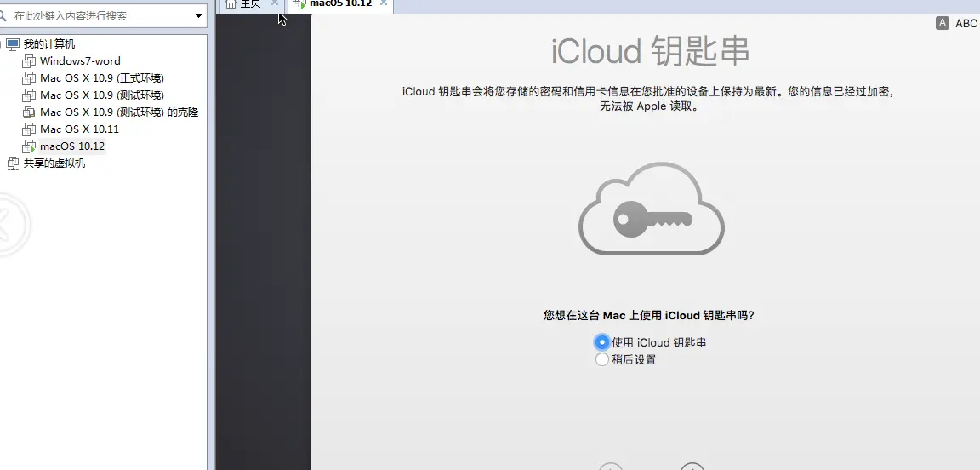980x470 pixels.
Task: Select the macOS 10.12 tree entry
Action: click(72, 146)
